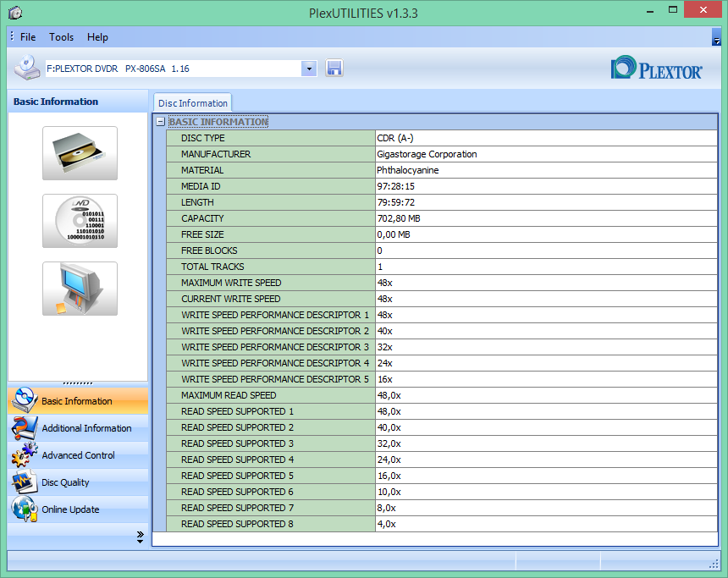Viewport: 728px width, 578px height.
Task: Click the disc drive icon beside the drive selector
Action: (26, 68)
